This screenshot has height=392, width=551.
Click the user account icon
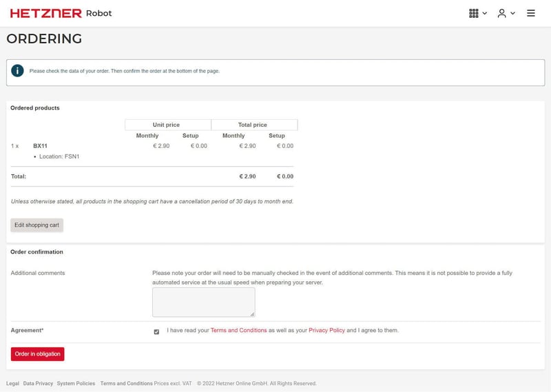pos(501,13)
